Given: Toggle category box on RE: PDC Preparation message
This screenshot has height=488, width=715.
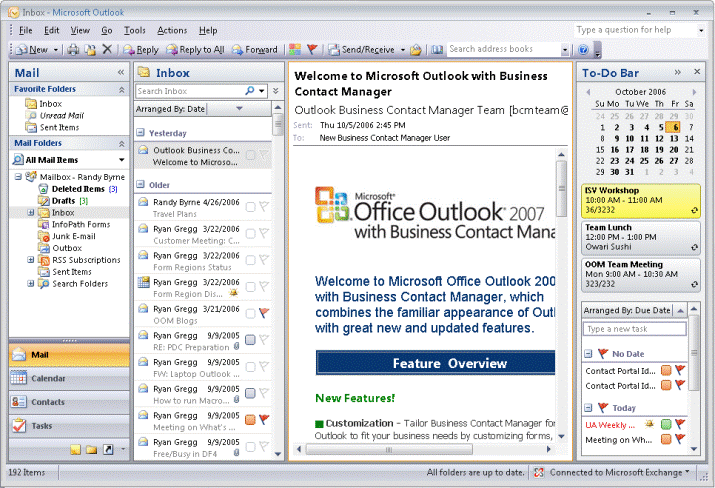Looking at the screenshot, I should click(x=250, y=340).
